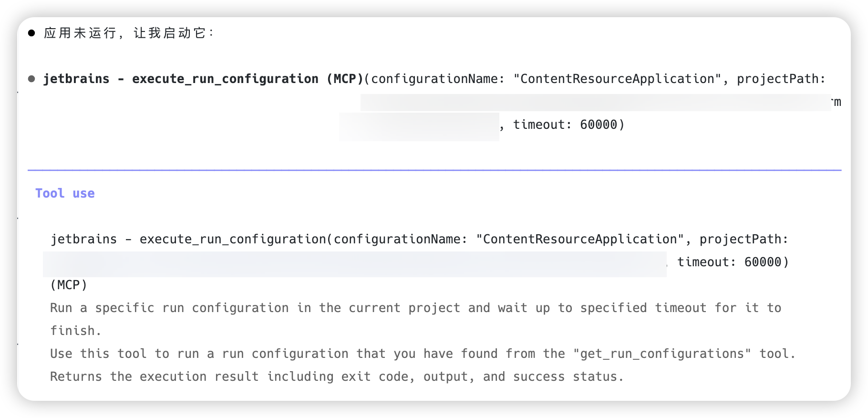Click "ContentResourceApplication" in the top tool call

[617, 79]
